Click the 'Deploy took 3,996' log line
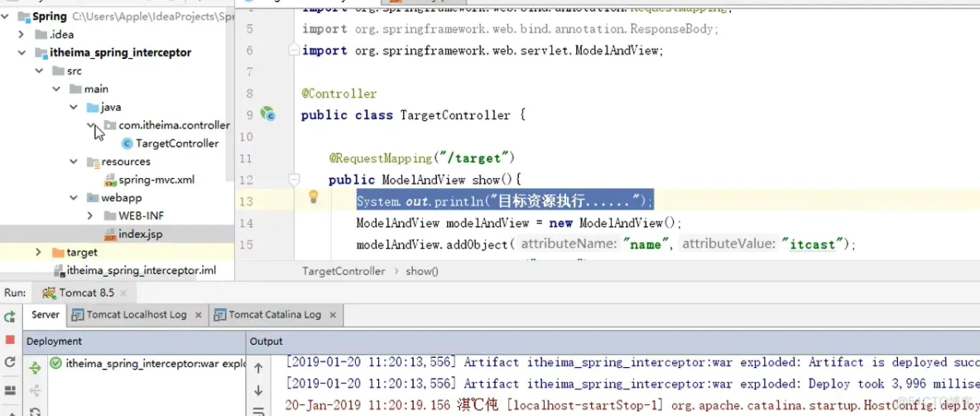Viewport: 980px width, 416px height. click(632, 385)
